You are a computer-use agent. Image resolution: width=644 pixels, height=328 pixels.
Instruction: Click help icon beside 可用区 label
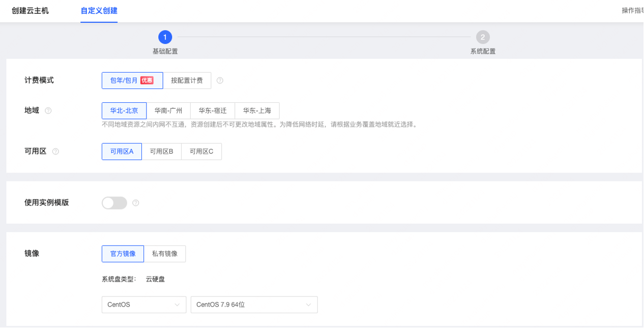click(x=56, y=152)
